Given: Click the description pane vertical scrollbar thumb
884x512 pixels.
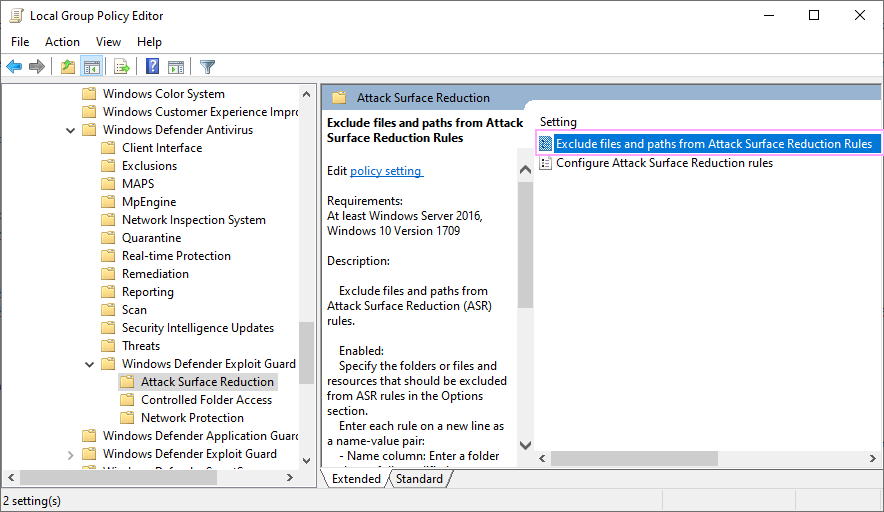Looking at the screenshot, I should (525, 244).
